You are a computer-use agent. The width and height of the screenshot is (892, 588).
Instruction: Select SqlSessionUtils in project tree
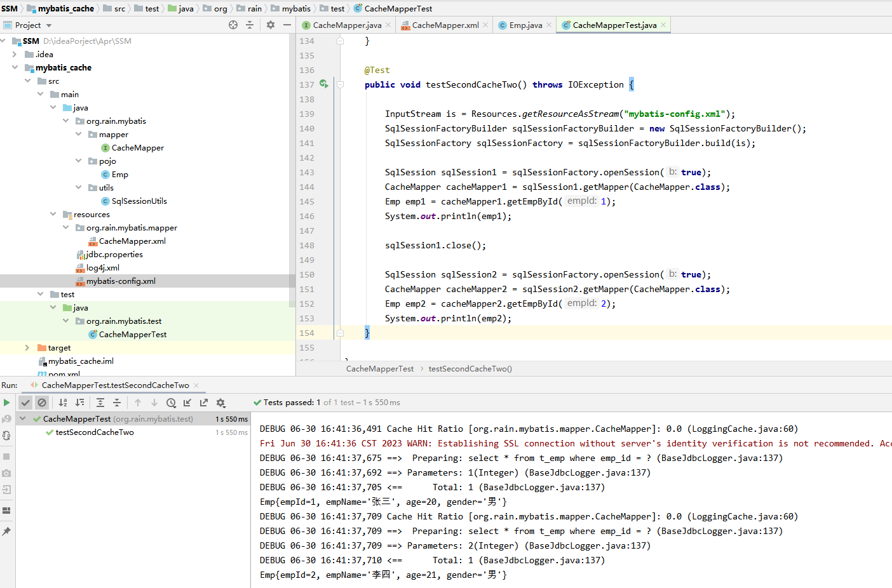(x=139, y=201)
